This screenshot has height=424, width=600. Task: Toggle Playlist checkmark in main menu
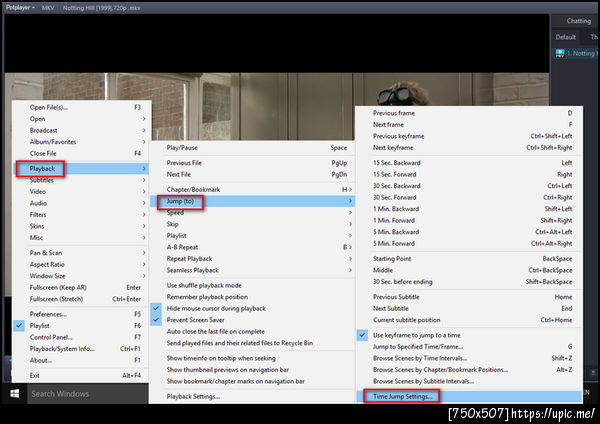pyautogui.click(x=19, y=326)
